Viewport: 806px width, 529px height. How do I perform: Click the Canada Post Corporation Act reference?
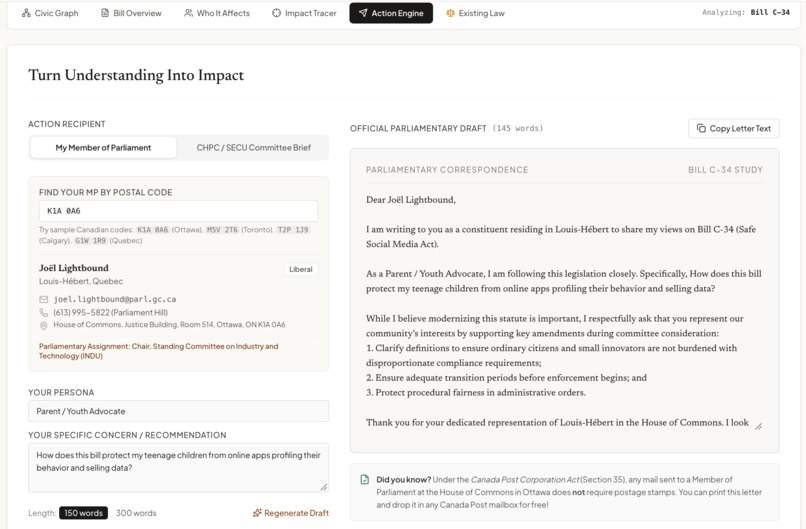tap(525, 480)
